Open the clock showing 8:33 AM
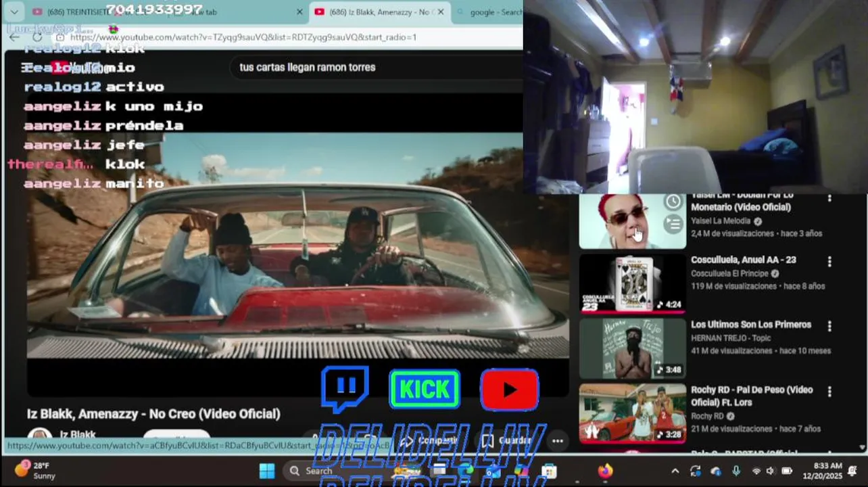The height and width of the screenshot is (487, 868). (x=822, y=471)
